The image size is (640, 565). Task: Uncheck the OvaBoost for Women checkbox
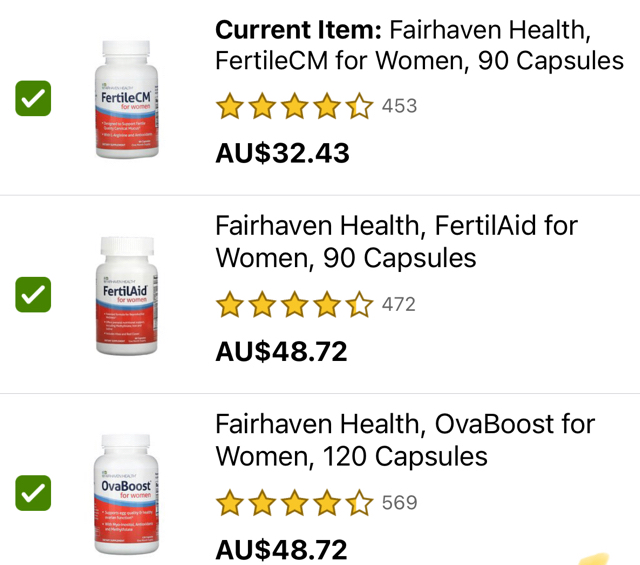33,493
